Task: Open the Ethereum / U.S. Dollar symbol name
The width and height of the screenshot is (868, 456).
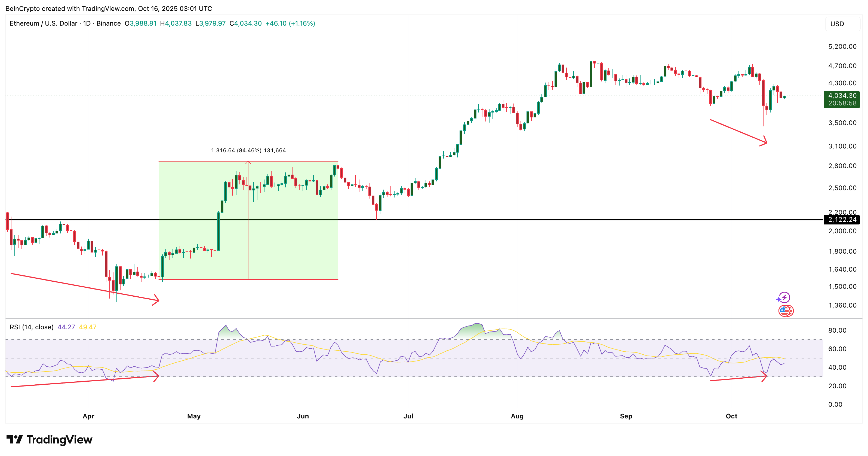Action: tap(44, 23)
